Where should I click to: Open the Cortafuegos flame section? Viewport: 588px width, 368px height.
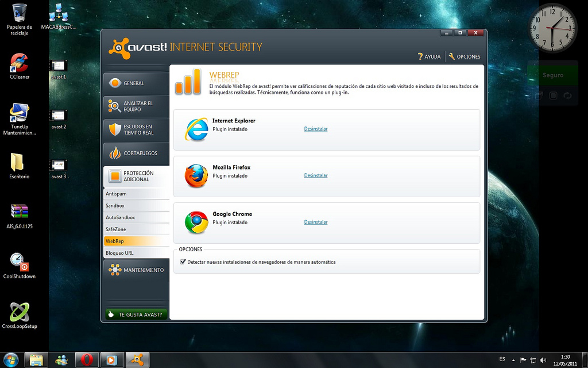[x=137, y=153]
